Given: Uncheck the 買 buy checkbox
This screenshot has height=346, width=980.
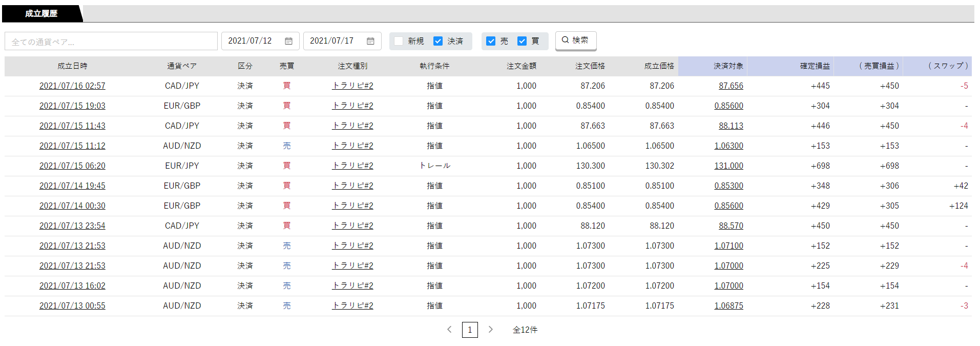Looking at the screenshot, I should (522, 41).
